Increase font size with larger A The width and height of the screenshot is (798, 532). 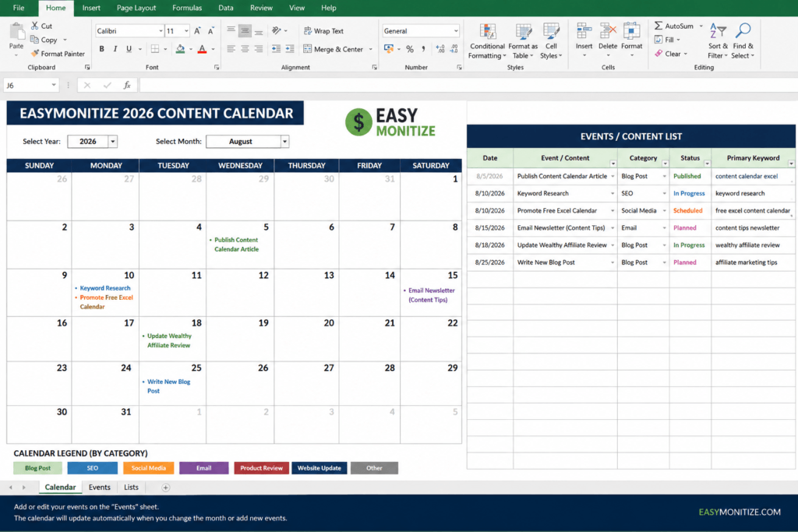click(197, 30)
